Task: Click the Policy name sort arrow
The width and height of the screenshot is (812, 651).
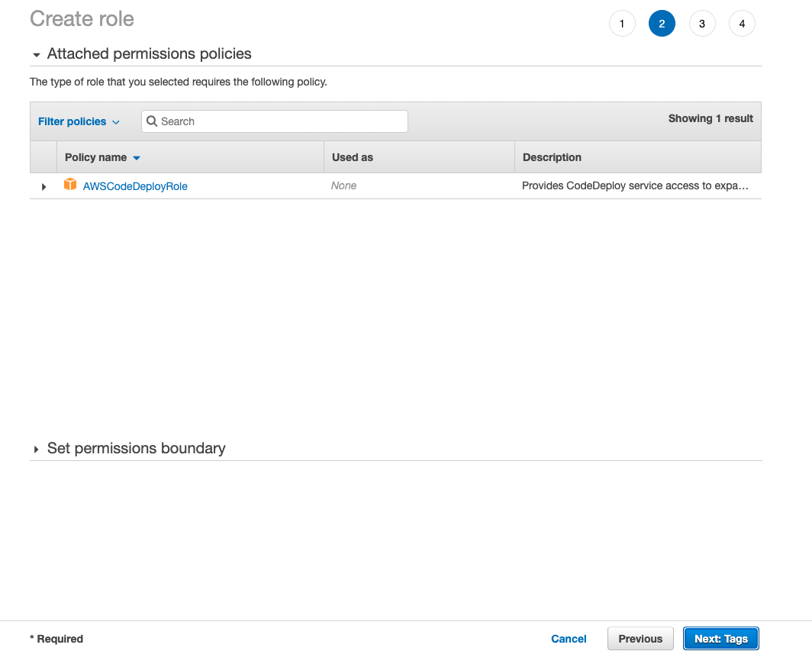Action: pos(137,158)
